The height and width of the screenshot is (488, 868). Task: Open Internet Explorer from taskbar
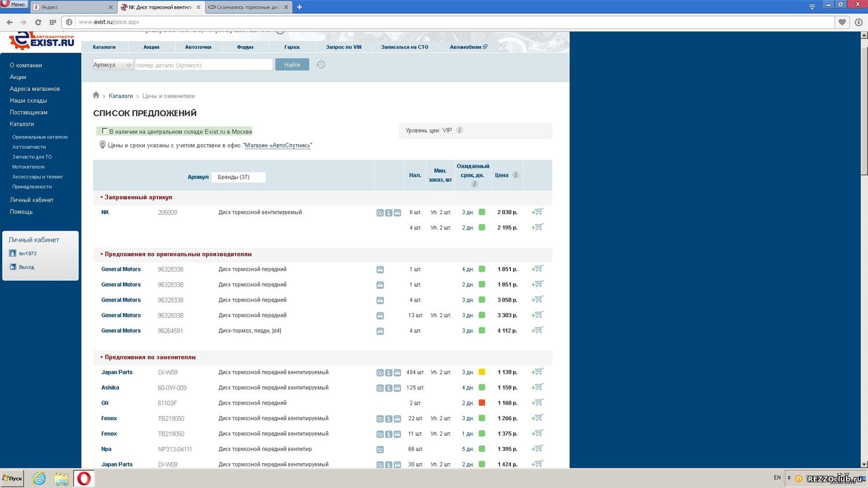(x=39, y=478)
